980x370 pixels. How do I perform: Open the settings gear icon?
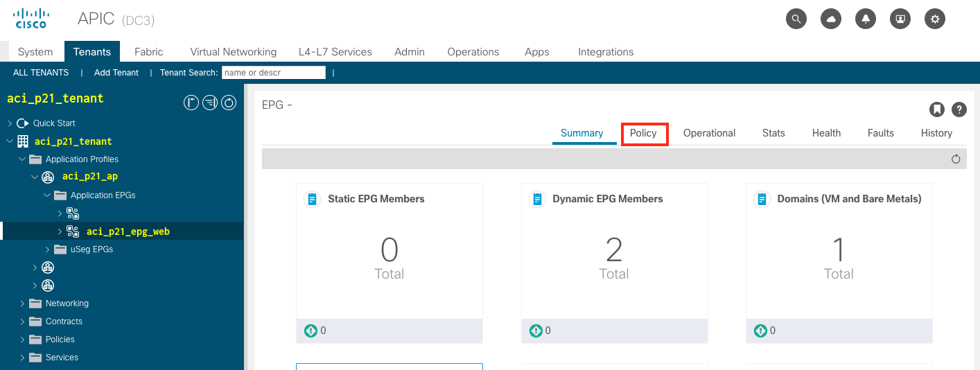point(935,19)
